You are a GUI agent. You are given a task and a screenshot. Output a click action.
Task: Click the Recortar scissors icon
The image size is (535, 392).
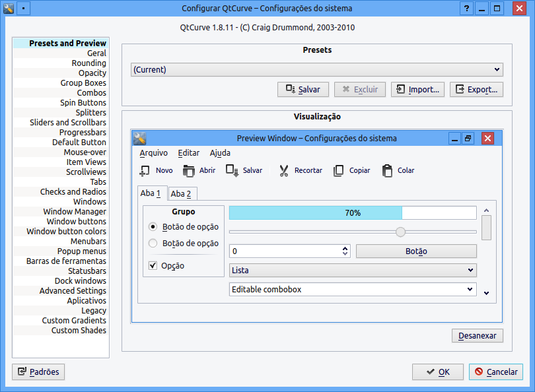tap(284, 170)
